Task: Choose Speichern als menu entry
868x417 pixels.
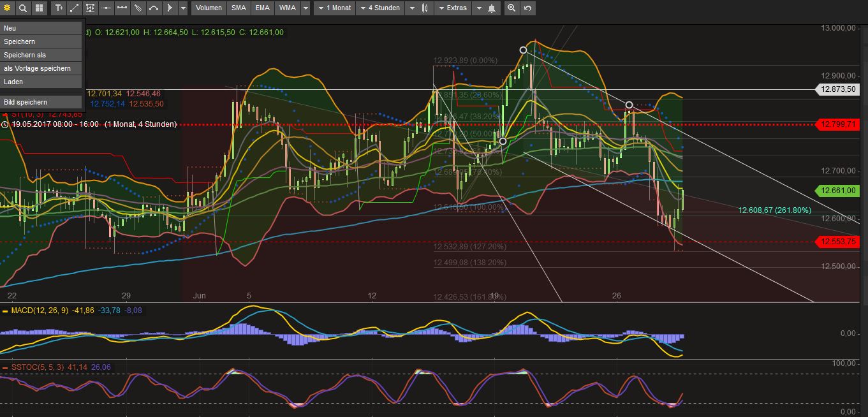Action: 41,55
